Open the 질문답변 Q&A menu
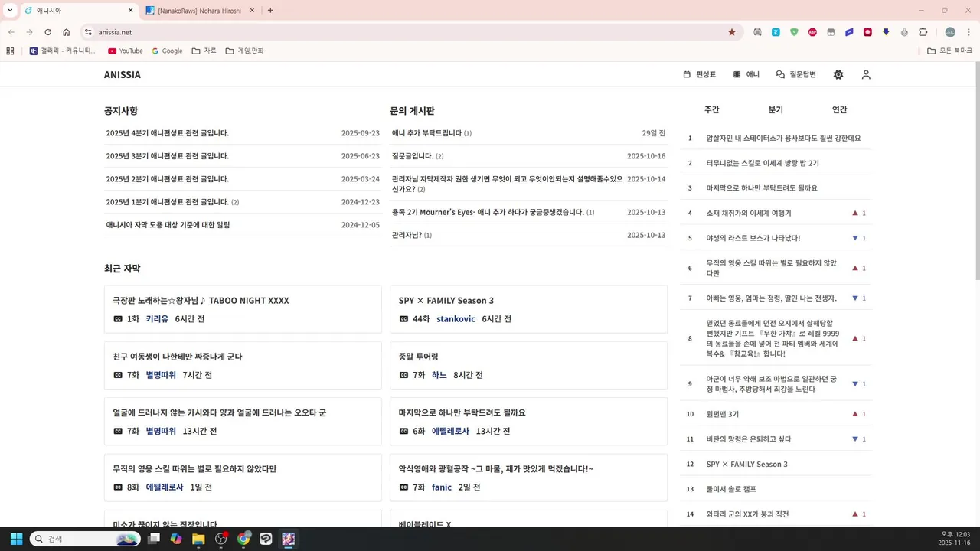 [x=795, y=74]
